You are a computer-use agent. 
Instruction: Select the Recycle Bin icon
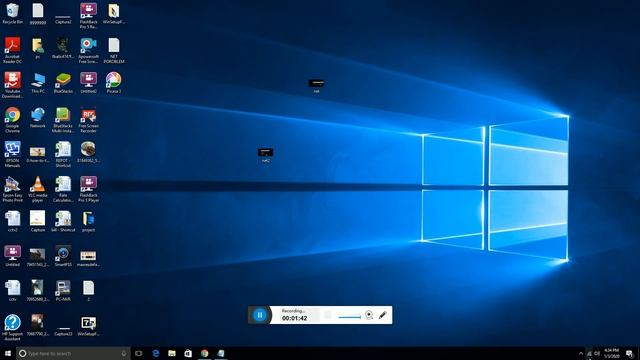tap(12, 13)
